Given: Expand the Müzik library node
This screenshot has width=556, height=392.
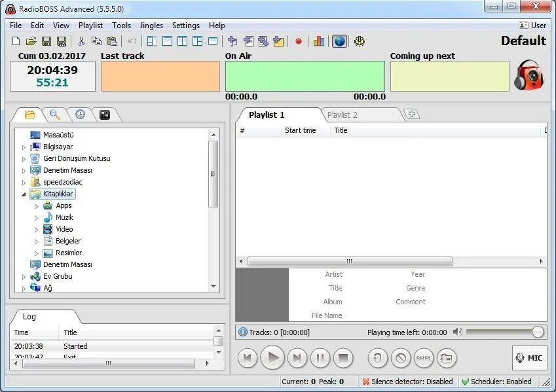Looking at the screenshot, I should pos(36,218).
